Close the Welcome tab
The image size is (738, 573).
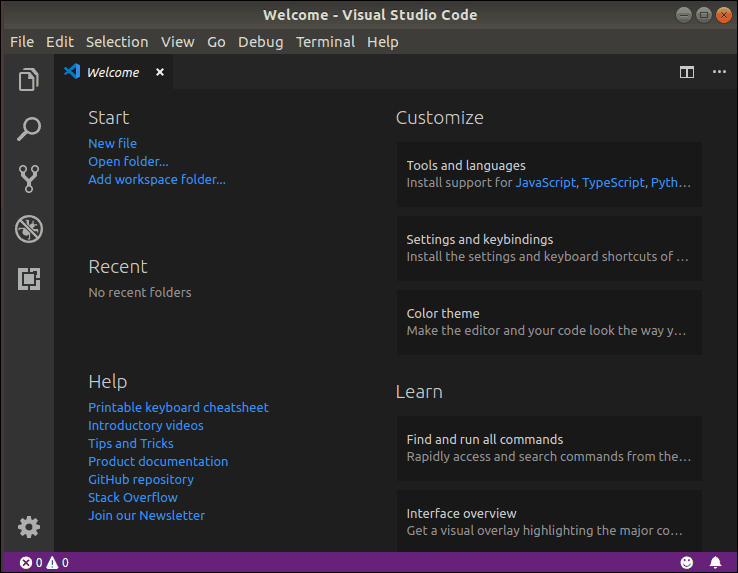click(x=160, y=72)
